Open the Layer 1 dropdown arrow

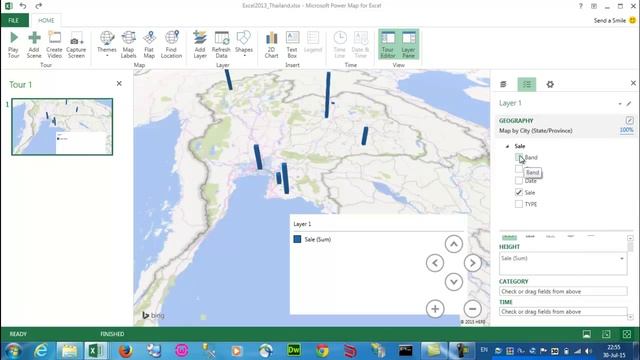(x=620, y=104)
